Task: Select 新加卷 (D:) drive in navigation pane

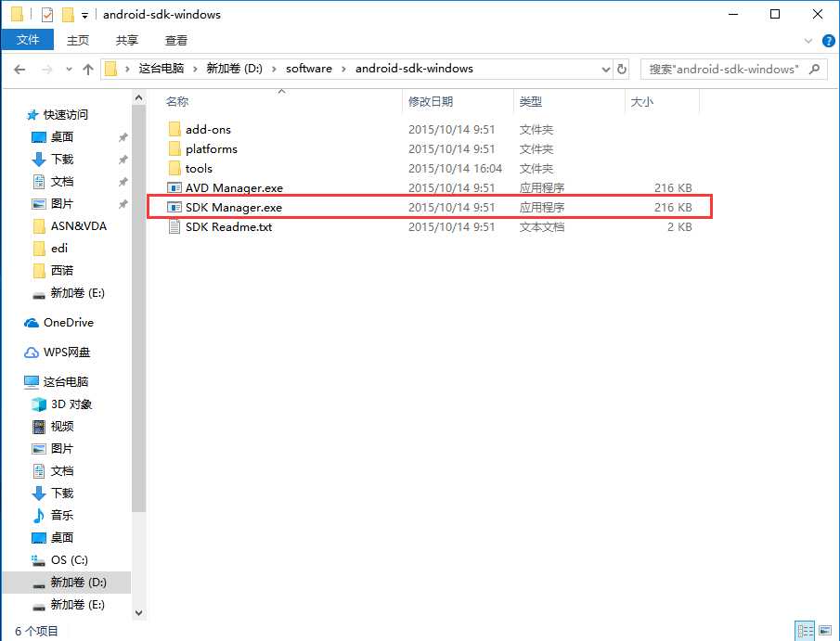Action: 69,582
